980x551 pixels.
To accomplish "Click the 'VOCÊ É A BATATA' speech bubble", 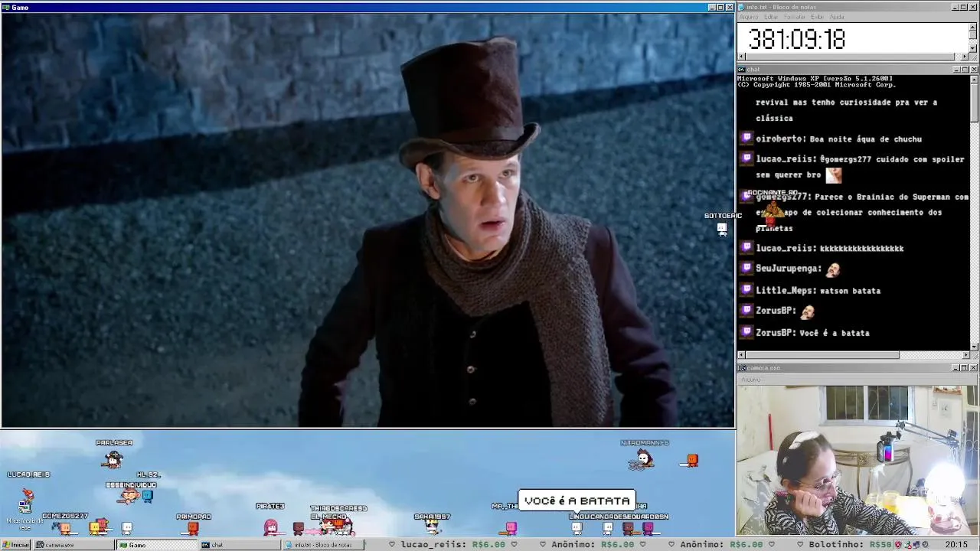I will coord(577,500).
